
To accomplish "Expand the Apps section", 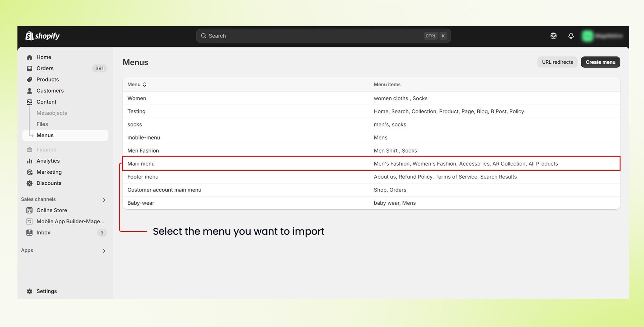I will click(x=104, y=251).
